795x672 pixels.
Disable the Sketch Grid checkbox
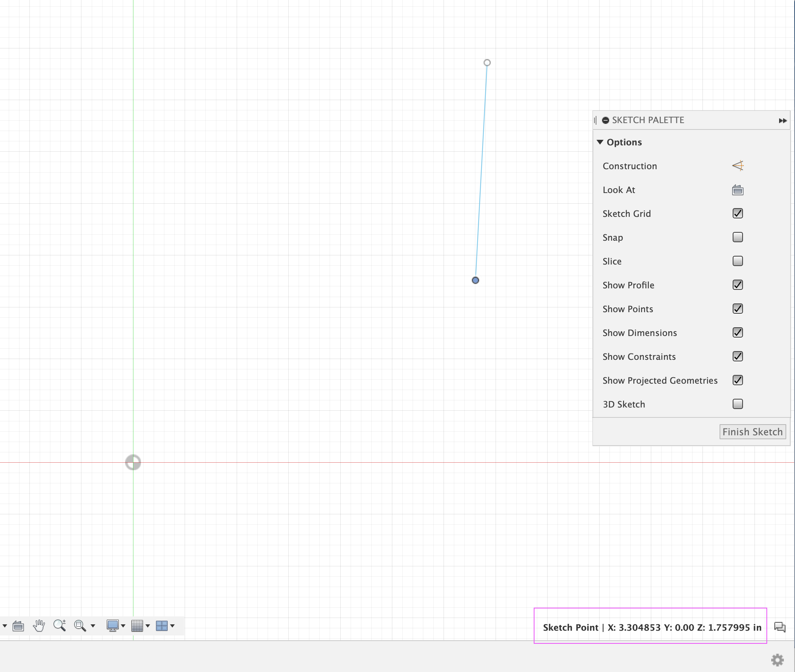pos(737,213)
